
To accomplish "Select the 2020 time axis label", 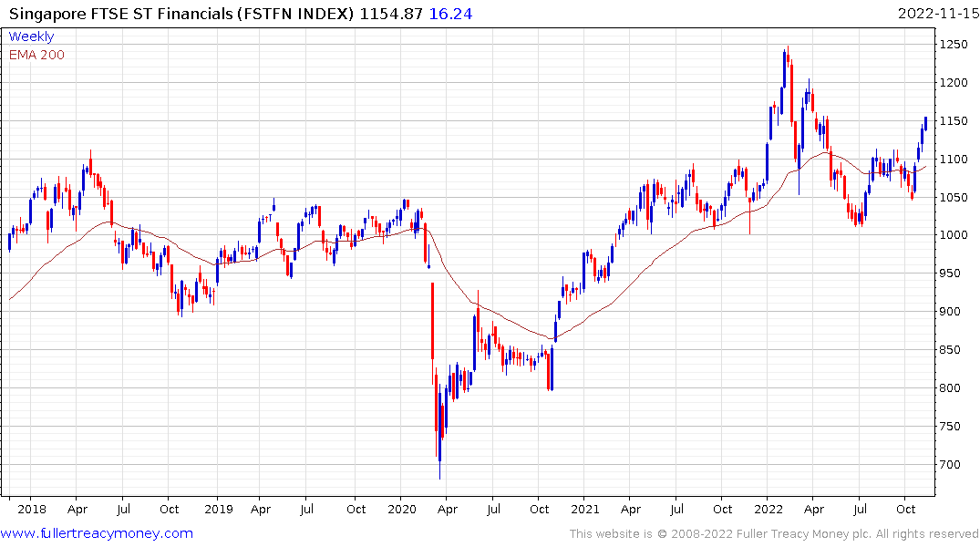I will [402, 509].
